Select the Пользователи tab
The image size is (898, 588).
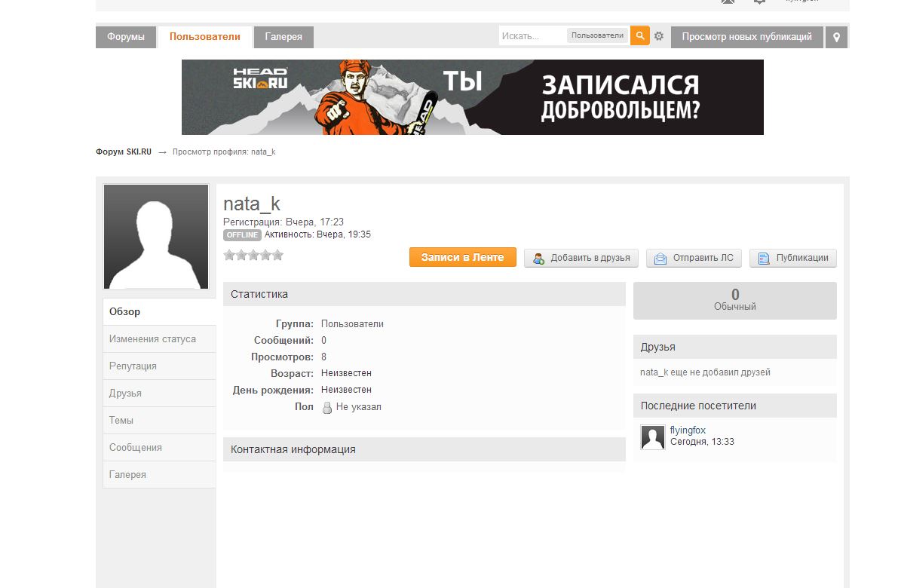click(205, 37)
